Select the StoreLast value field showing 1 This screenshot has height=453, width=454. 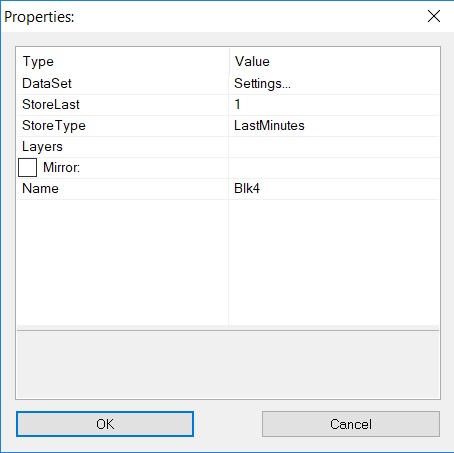pos(334,105)
